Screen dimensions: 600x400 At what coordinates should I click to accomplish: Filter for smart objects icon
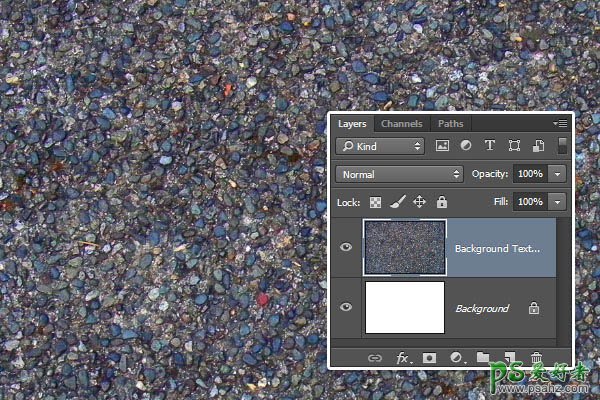[x=538, y=146]
